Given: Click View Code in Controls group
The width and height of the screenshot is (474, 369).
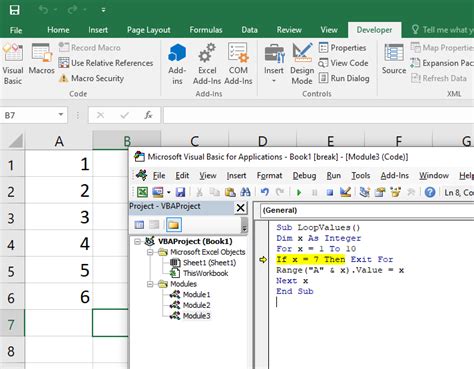Looking at the screenshot, I should [x=344, y=63].
